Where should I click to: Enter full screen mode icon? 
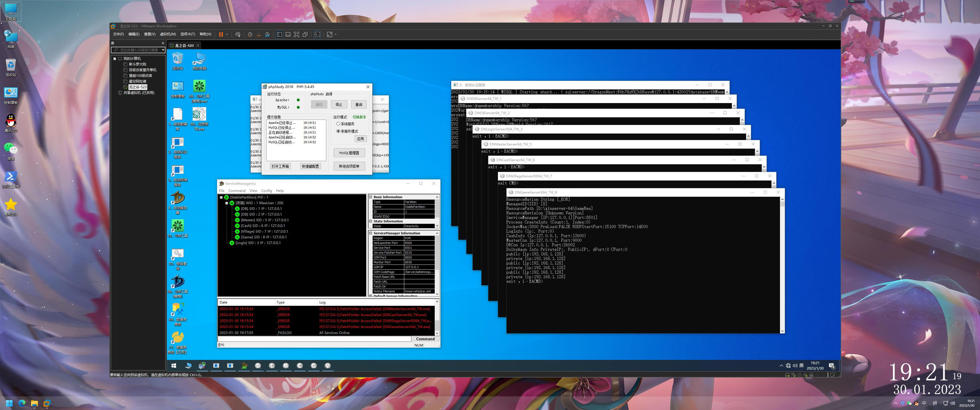coord(296,35)
